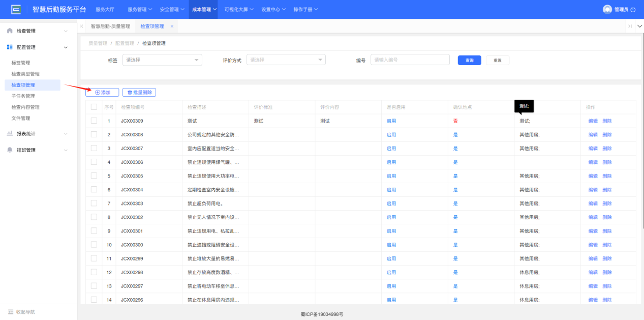
Task: Mark the checkbox for JCX00300
Action: tap(94, 244)
